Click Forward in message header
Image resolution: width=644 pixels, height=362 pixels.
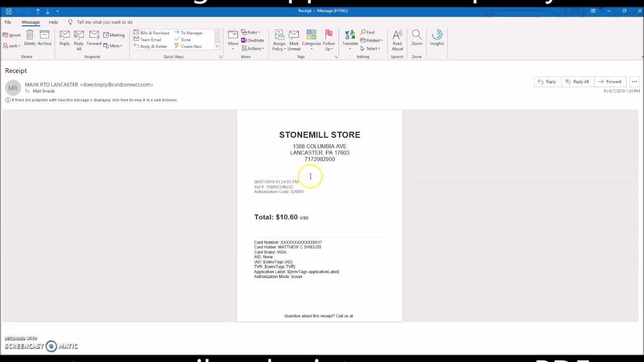[609, 81]
